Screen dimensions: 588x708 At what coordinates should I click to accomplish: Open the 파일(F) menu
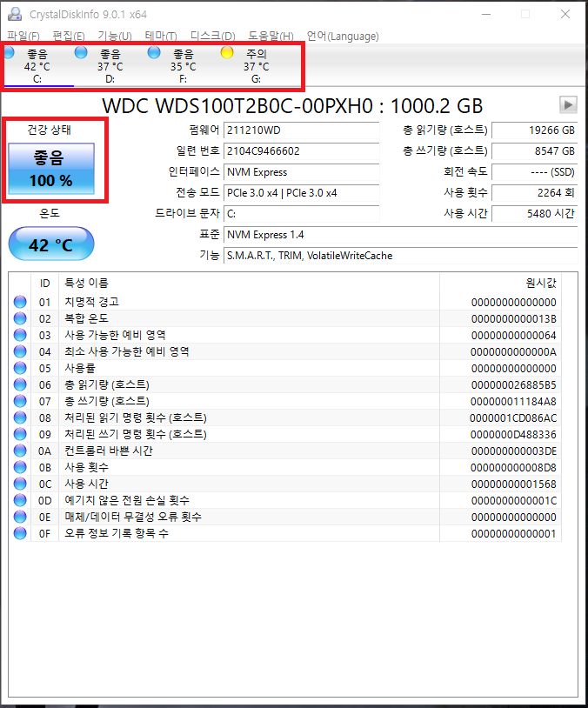(x=23, y=36)
